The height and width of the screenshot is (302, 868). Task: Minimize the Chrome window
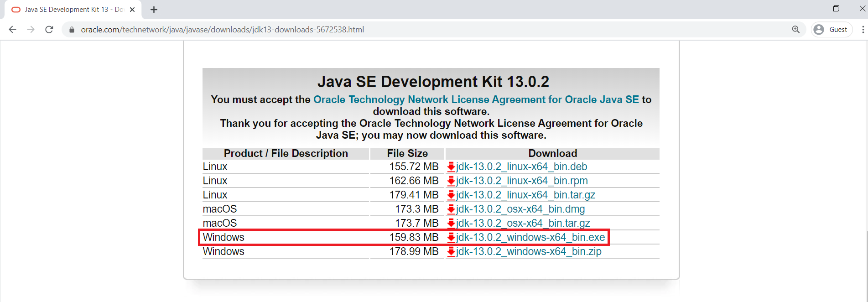pos(811,8)
